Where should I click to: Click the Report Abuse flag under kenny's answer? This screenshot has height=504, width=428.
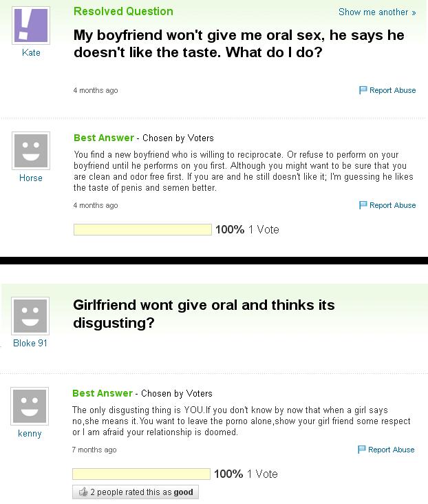click(361, 450)
